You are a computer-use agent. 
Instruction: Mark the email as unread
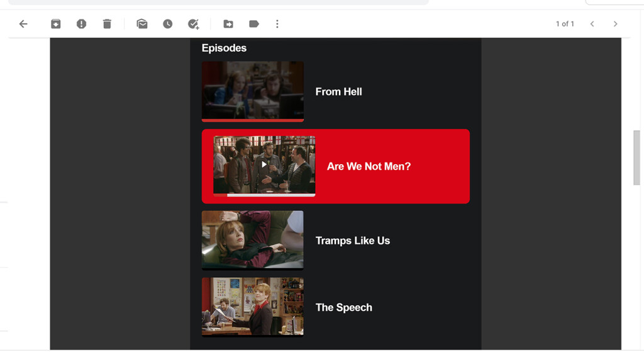click(x=142, y=24)
